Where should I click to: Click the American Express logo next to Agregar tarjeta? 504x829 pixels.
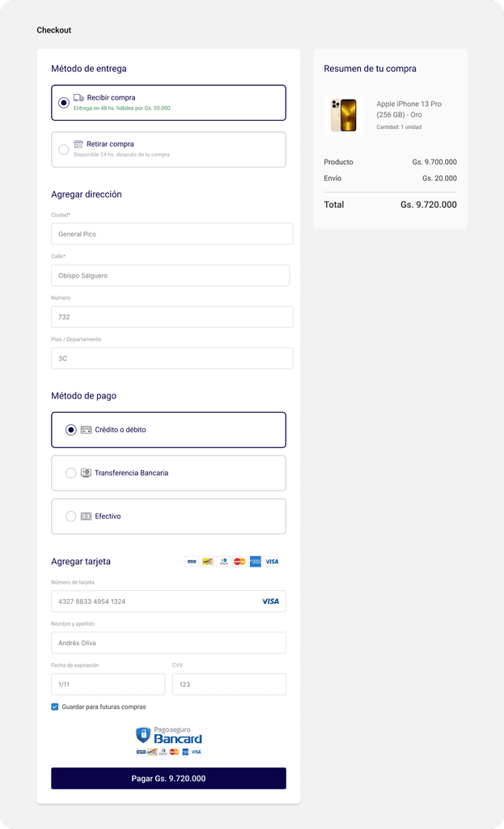[x=256, y=562]
